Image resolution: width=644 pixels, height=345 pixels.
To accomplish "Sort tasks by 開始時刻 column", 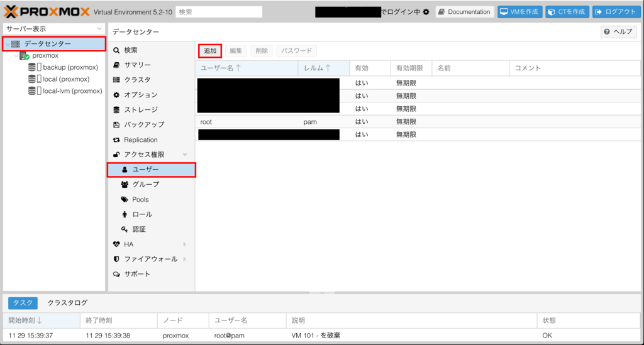I will pyautogui.click(x=42, y=320).
